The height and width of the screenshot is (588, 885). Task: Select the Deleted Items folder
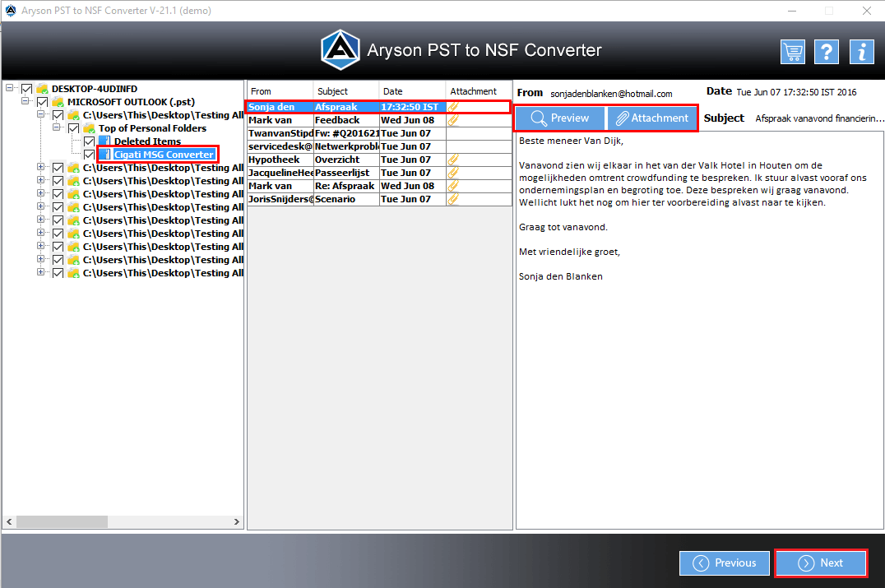click(147, 141)
